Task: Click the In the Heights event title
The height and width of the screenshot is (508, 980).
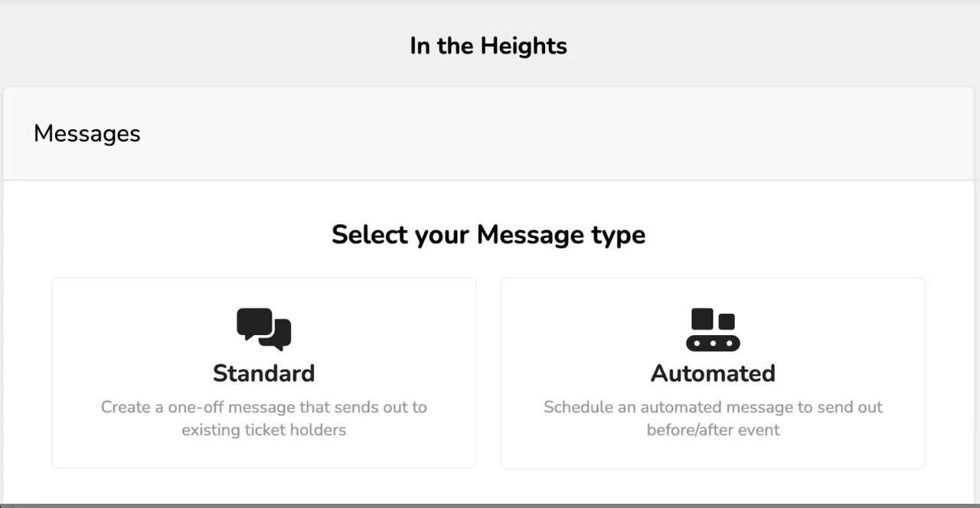Action: point(488,46)
